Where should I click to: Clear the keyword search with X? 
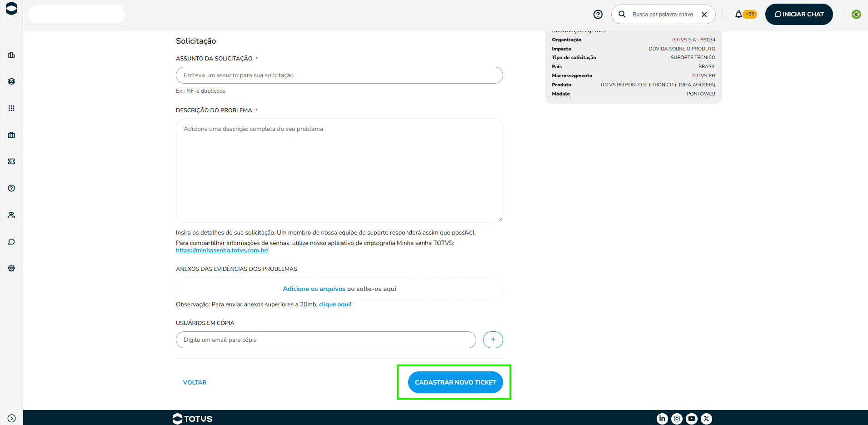point(704,15)
